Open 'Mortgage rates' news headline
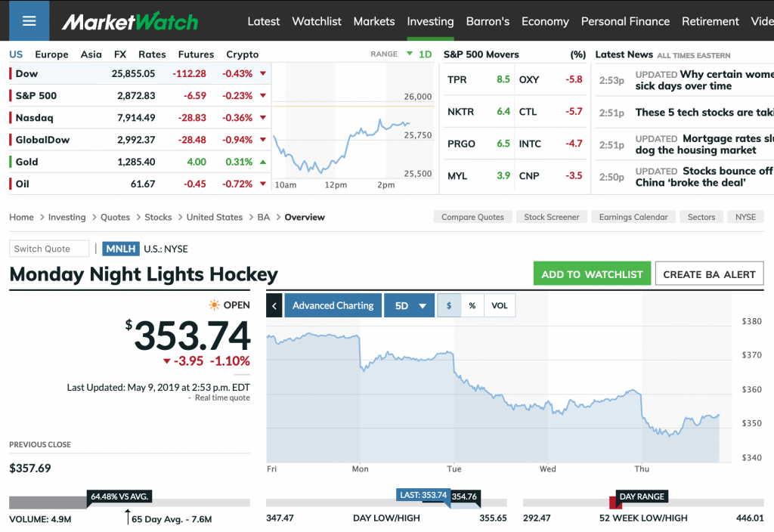774x532 pixels. point(704,144)
